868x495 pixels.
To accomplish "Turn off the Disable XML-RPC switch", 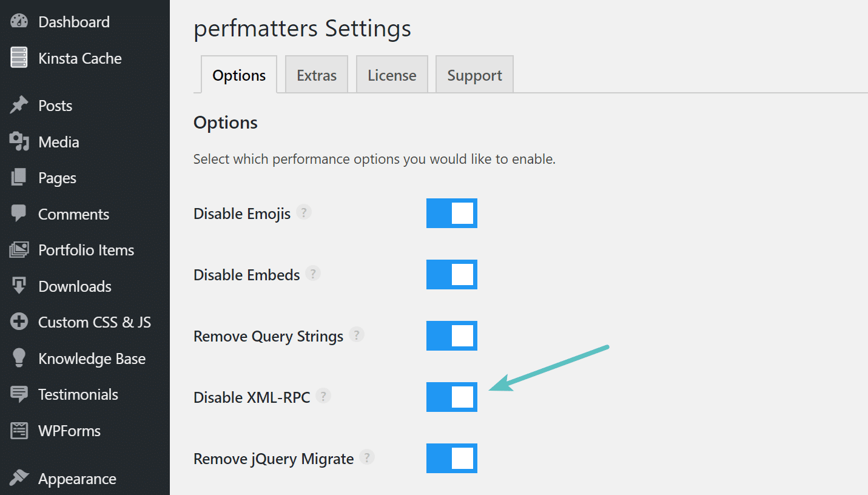I will 451,397.
